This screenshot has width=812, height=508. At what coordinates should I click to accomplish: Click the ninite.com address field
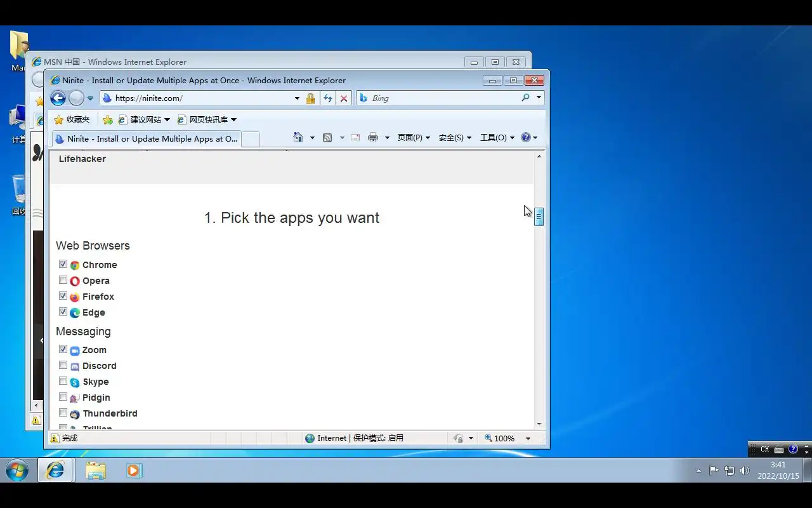pyautogui.click(x=197, y=98)
